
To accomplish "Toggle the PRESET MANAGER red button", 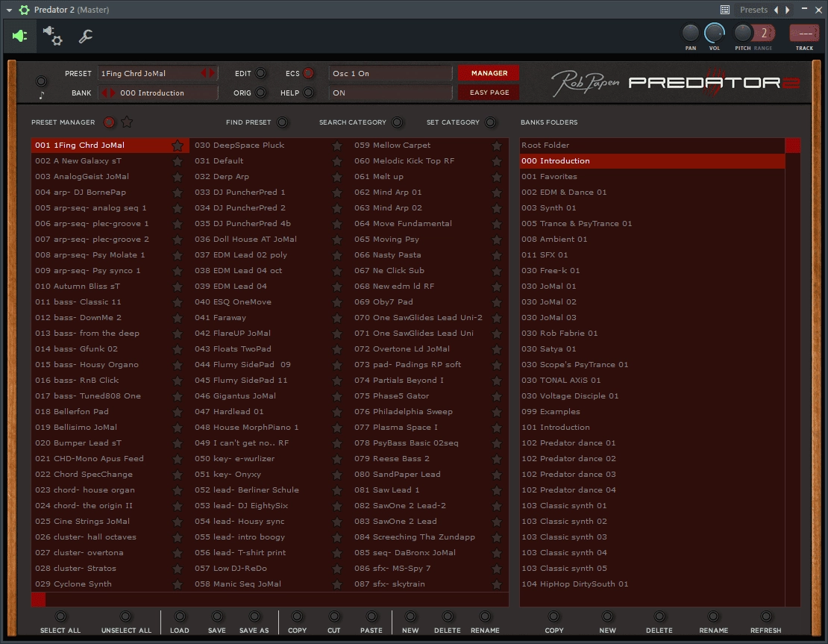I will pos(109,122).
